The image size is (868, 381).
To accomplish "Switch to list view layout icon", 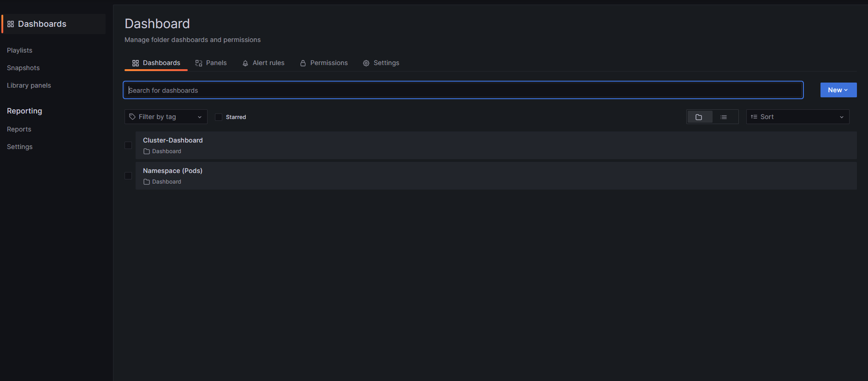I will point(724,117).
